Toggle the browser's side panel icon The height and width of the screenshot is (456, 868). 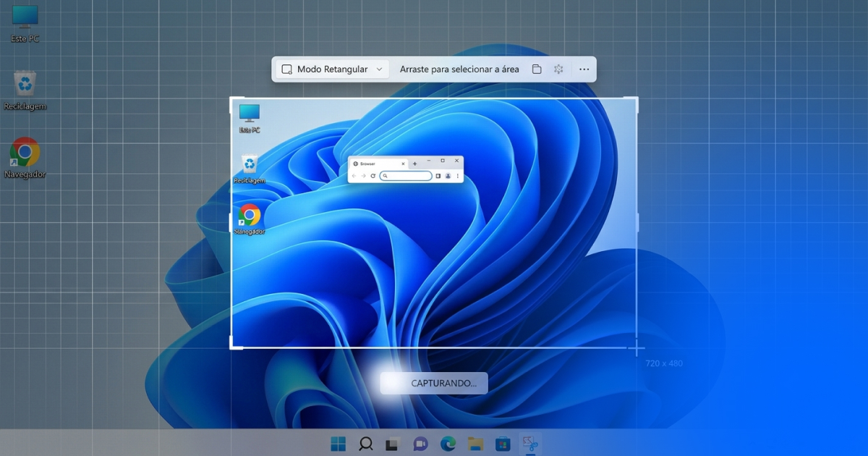click(x=438, y=176)
